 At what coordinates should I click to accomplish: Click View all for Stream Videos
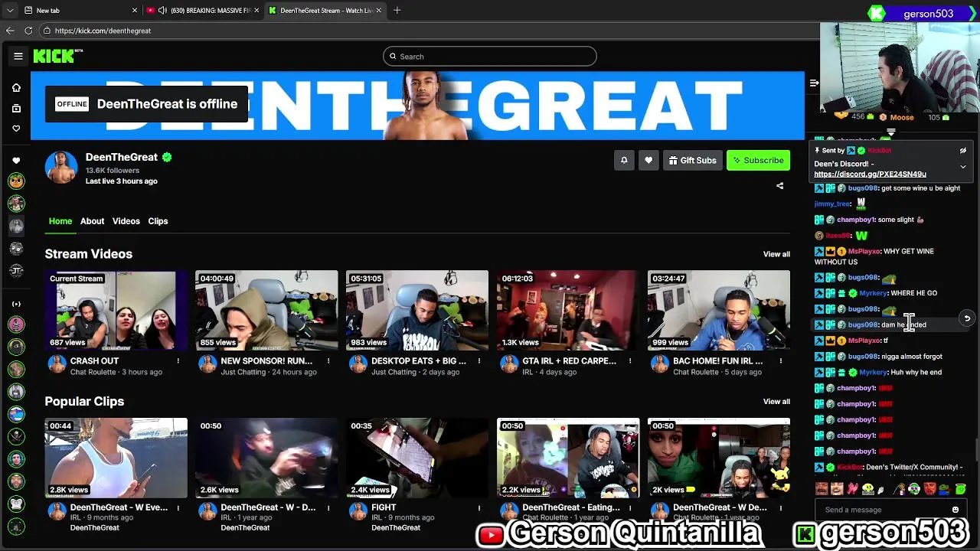click(776, 254)
